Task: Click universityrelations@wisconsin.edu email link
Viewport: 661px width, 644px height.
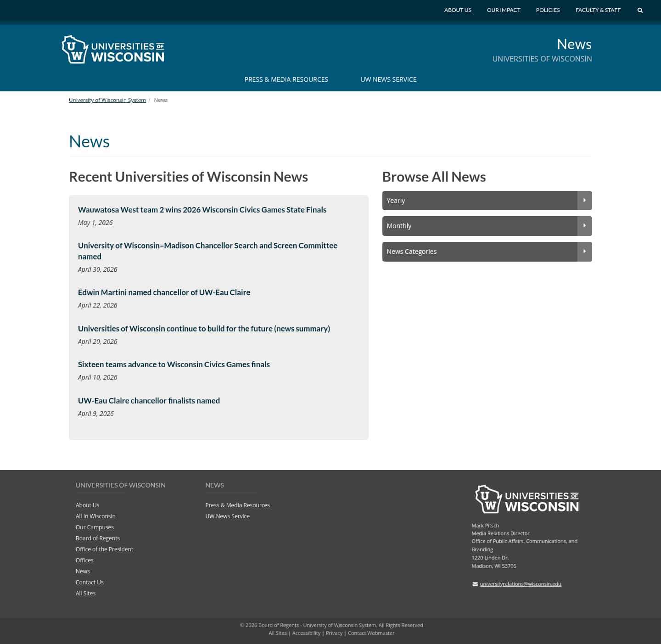Action: coord(521,584)
